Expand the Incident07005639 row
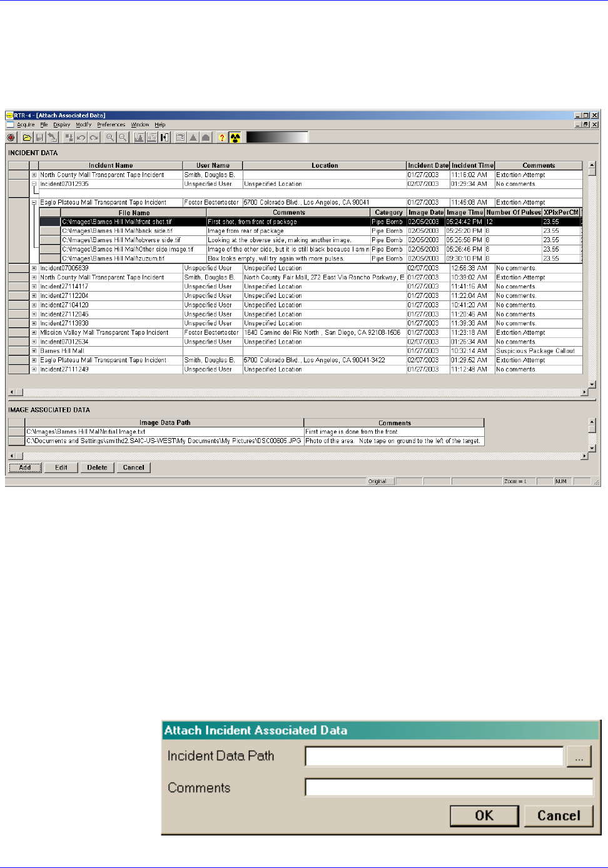This screenshot has width=608, height=868. pyautogui.click(x=34, y=268)
